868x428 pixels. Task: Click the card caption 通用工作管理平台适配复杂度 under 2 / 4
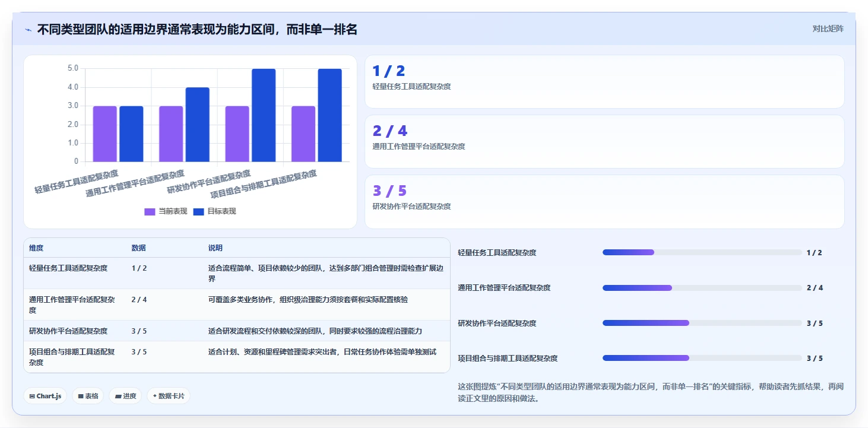click(x=419, y=147)
